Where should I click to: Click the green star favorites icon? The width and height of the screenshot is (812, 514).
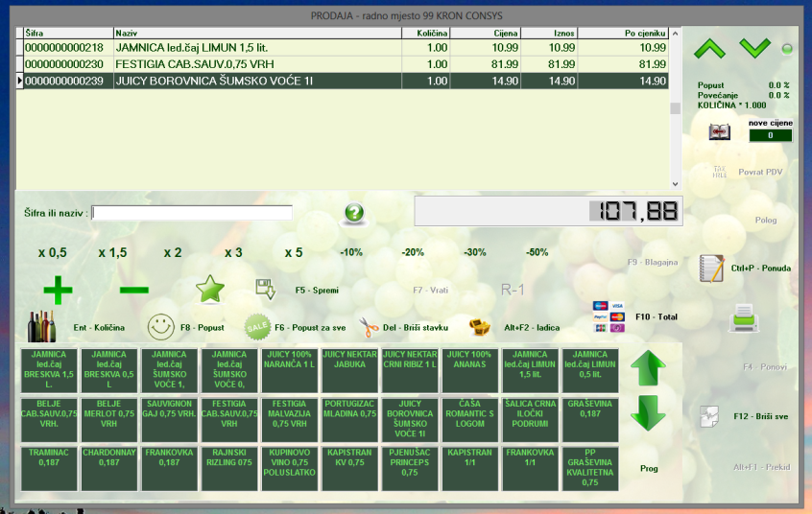[210, 289]
